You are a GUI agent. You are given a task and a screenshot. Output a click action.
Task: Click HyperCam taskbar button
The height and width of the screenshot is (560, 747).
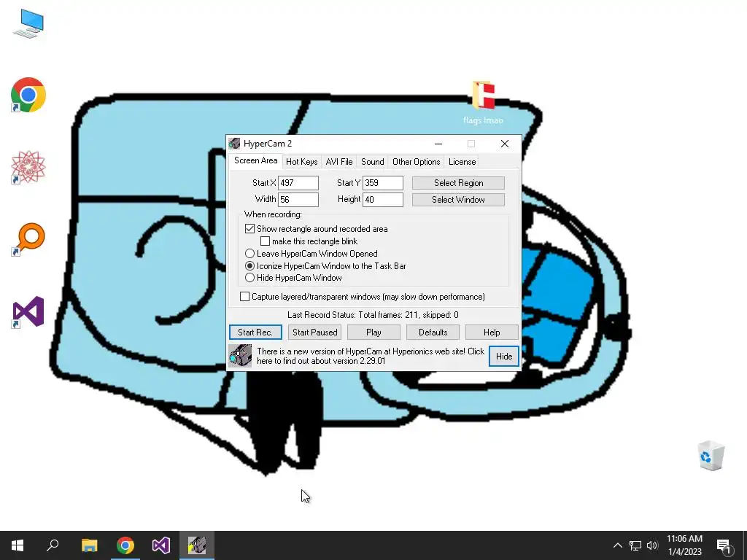pyautogui.click(x=197, y=545)
